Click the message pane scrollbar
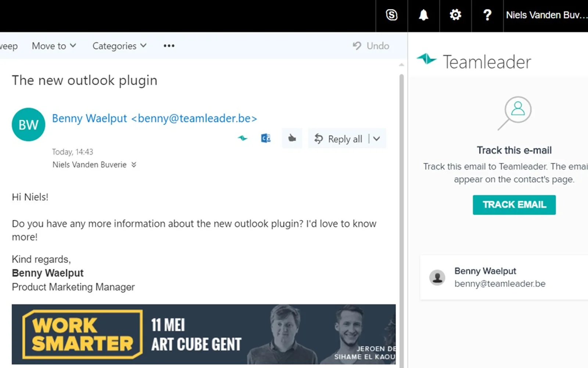The height and width of the screenshot is (368, 588). [x=402, y=221]
